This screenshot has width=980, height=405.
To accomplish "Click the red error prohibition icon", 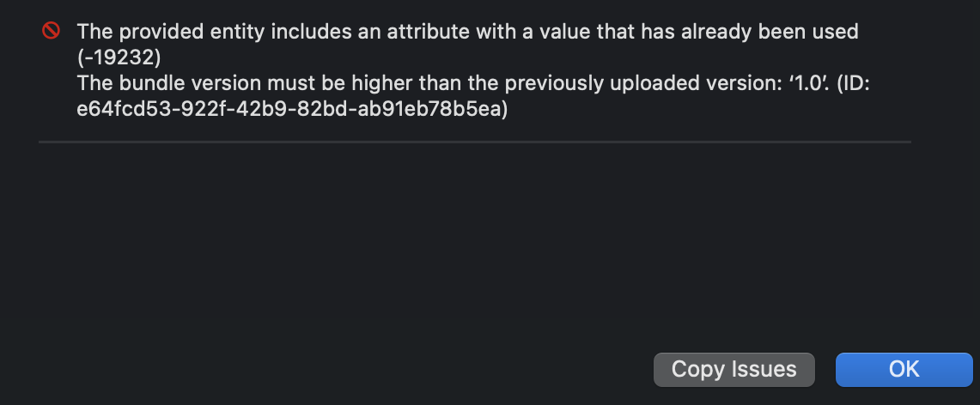I will click(52, 32).
